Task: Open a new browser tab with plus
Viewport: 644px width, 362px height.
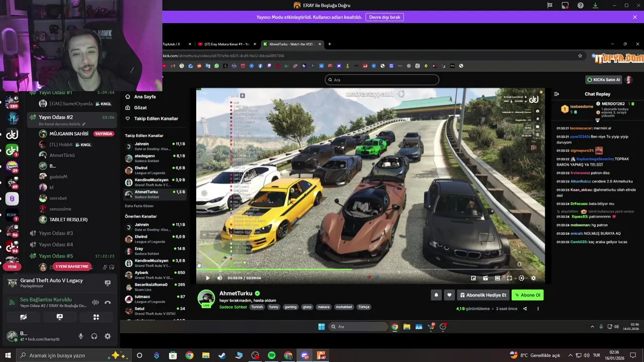Action: coord(330,44)
